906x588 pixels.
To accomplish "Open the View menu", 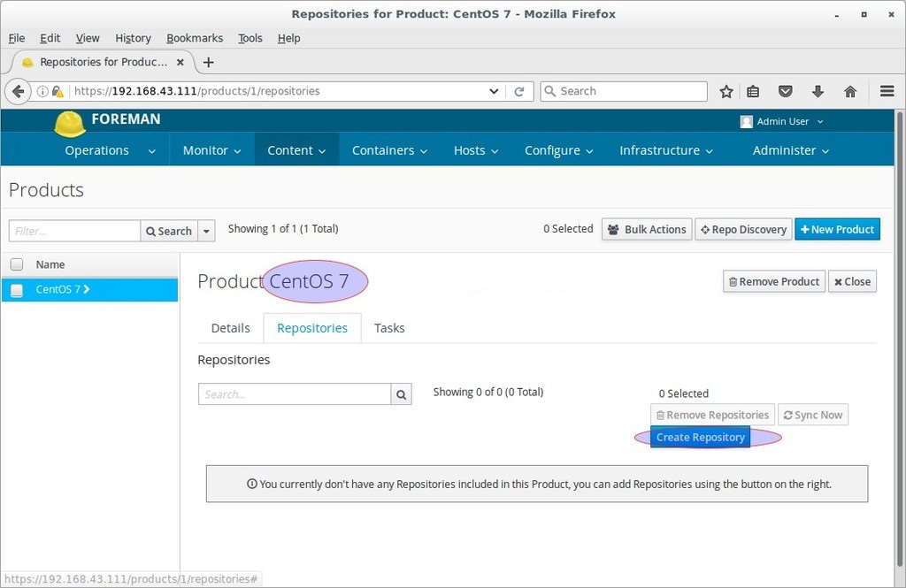I will click(88, 38).
